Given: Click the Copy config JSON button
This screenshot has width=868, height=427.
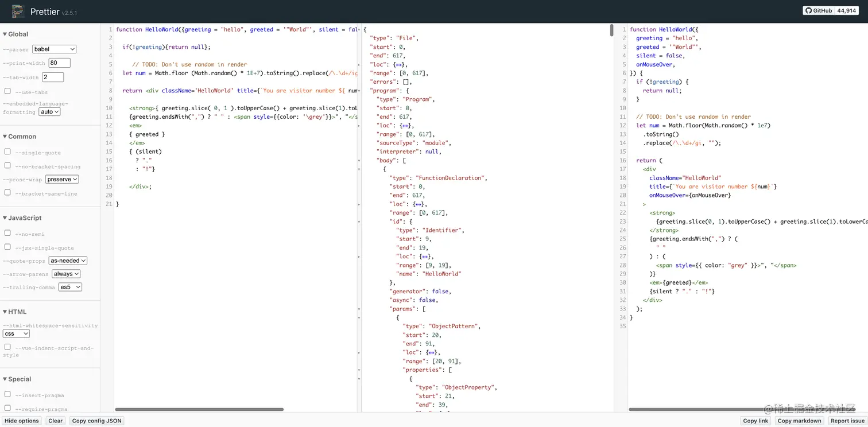Looking at the screenshot, I should pos(97,421).
